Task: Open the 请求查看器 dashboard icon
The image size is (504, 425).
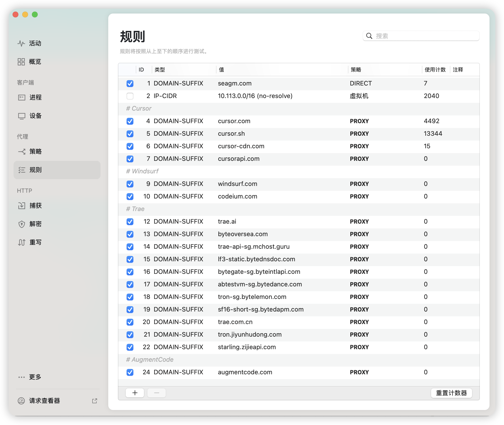Action: [21, 401]
